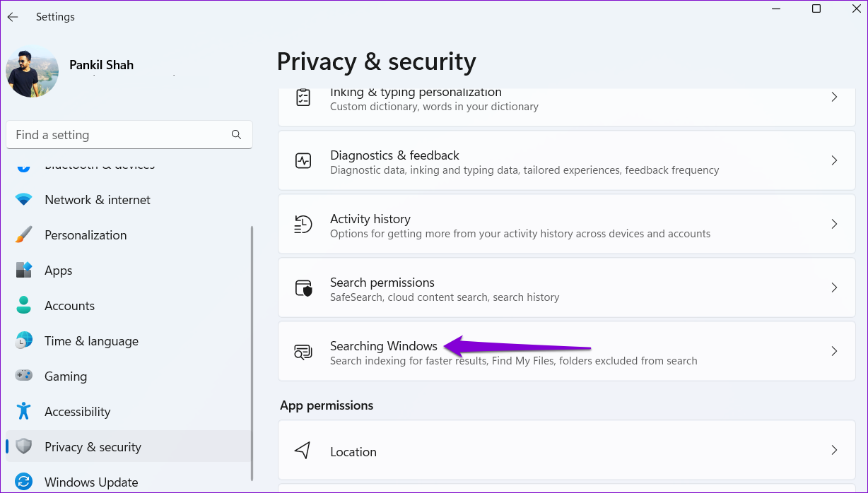Click the Gaming controller icon

tap(24, 376)
